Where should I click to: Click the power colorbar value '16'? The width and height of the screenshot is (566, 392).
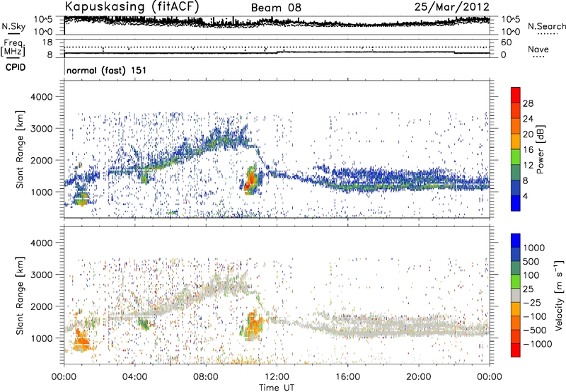528,150
